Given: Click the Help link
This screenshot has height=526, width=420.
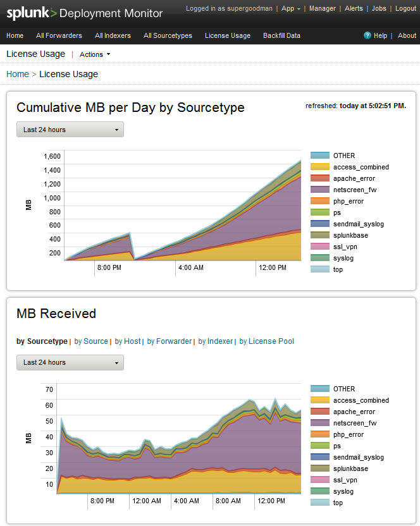Looking at the screenshot, I should pyautogui.click(x=380, y=35).
